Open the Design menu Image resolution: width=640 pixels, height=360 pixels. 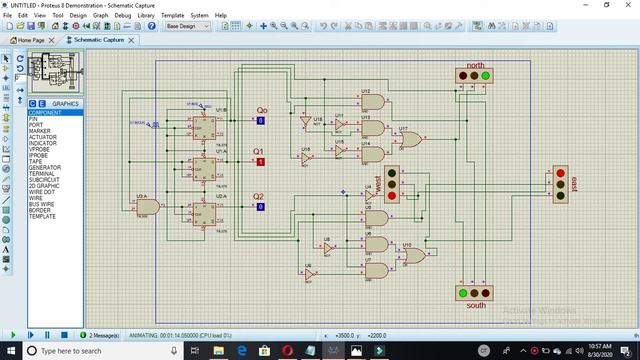point(78,16)
